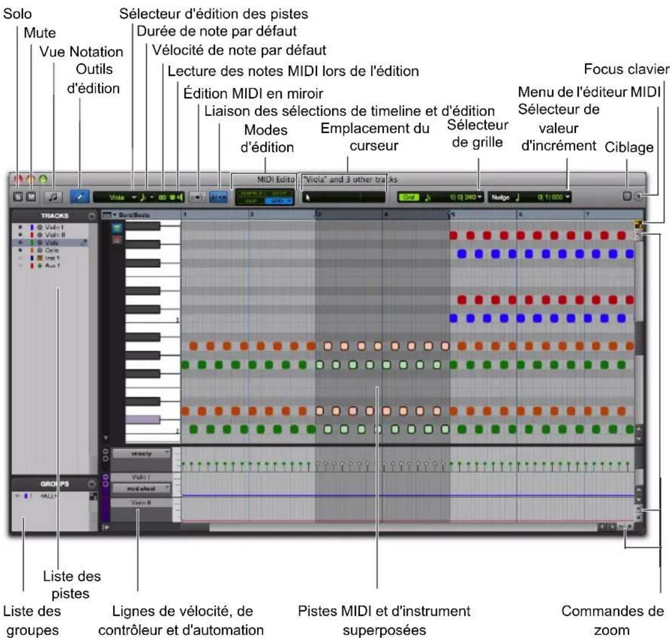Screen dimensions: 672x638
Task: Select the Violin II track
Action: coord(55,235)
